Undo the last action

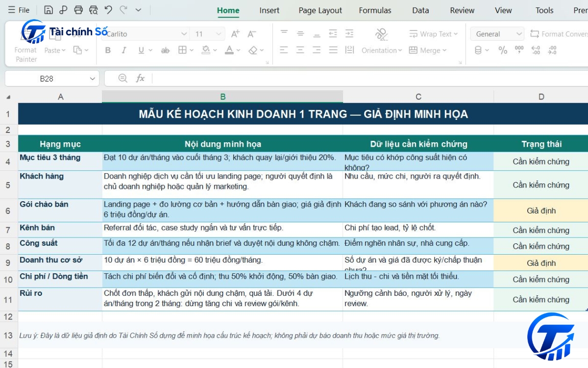(108, 10)
